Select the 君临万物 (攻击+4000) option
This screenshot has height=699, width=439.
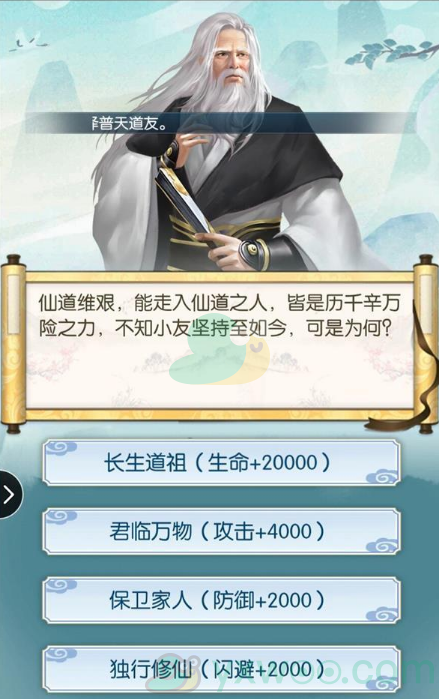click(221, 531)
